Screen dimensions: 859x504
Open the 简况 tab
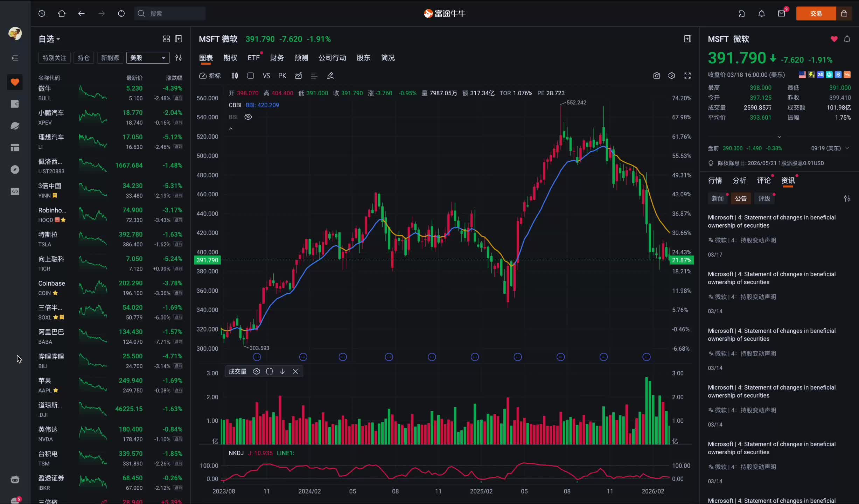(x=388, y=58)
